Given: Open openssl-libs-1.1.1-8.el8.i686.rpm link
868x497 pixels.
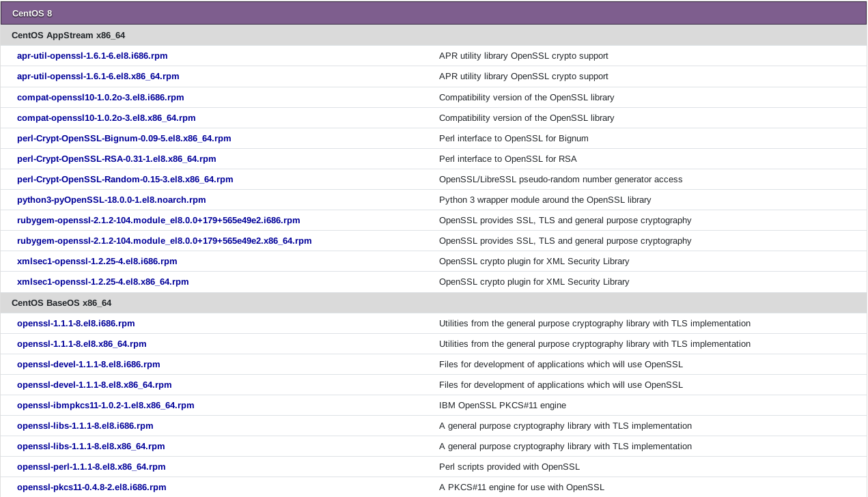Looking at the screenshot, I should click(x=85, y=426).
